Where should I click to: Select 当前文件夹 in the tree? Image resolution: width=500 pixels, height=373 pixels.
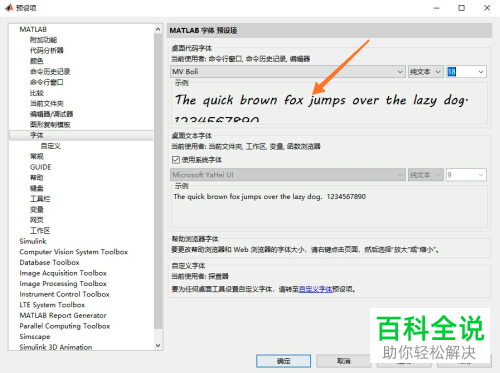pyautogui.click(x=47, y=104)
